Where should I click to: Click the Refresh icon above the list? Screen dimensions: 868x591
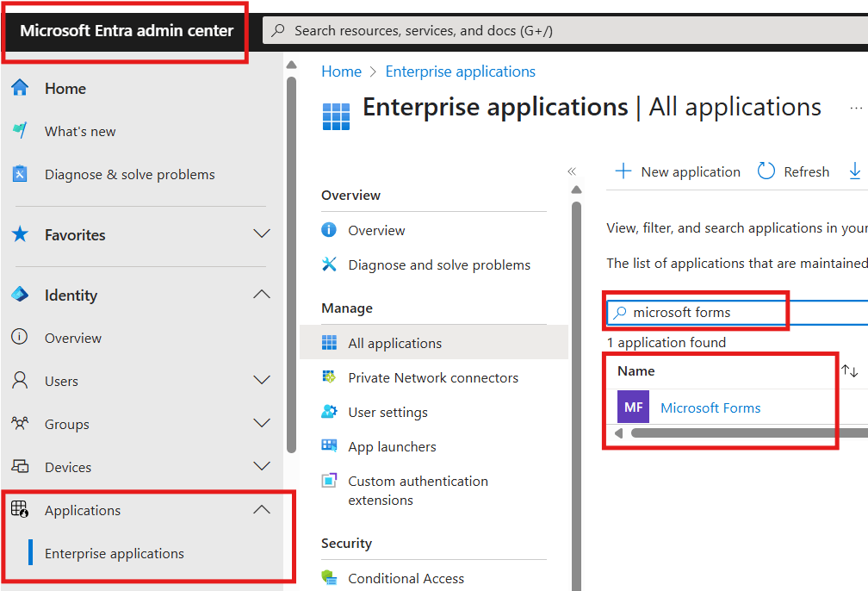[766, 171]
